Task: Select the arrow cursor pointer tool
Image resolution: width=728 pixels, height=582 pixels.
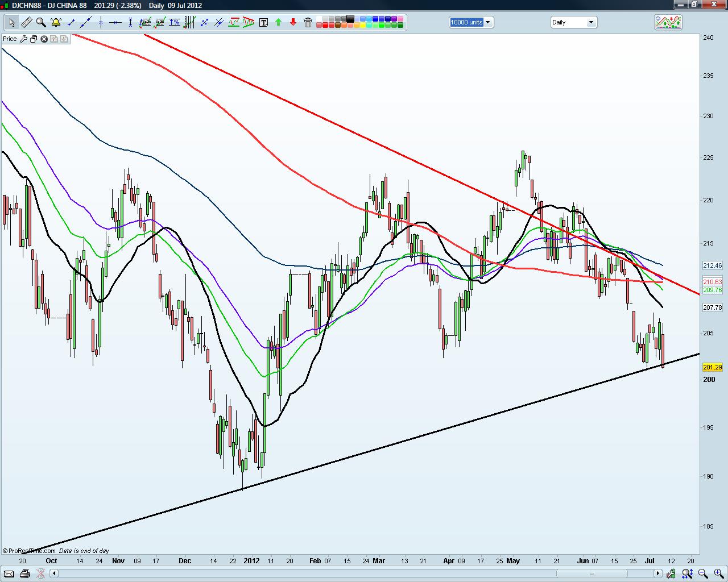Action: tap(11, 22)
